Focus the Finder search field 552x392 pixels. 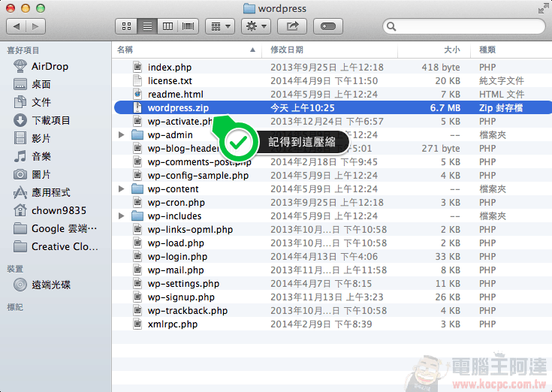pos(464,26)
